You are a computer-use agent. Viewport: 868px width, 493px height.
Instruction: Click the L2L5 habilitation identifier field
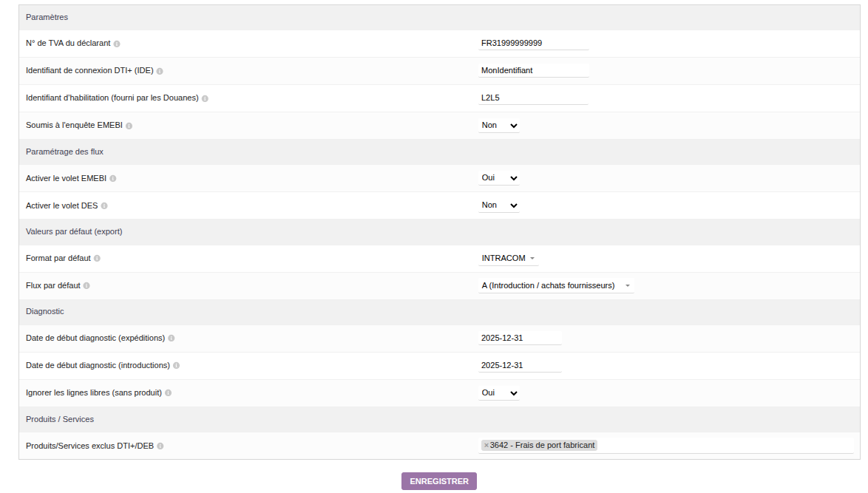[x=534, y=98]
